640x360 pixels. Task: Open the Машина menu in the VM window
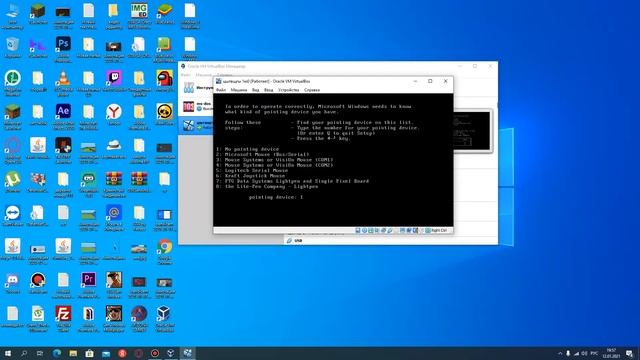pyautogui.click(x=239, y=90)
